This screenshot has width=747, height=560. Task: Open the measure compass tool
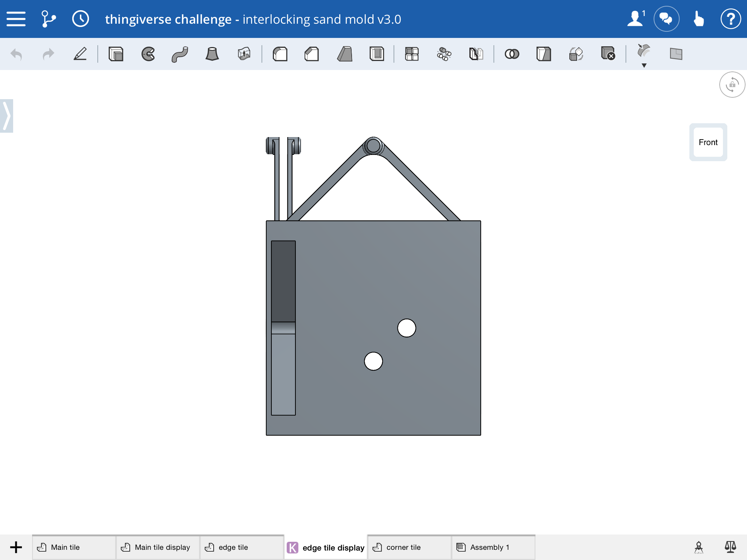coord(698,547)
